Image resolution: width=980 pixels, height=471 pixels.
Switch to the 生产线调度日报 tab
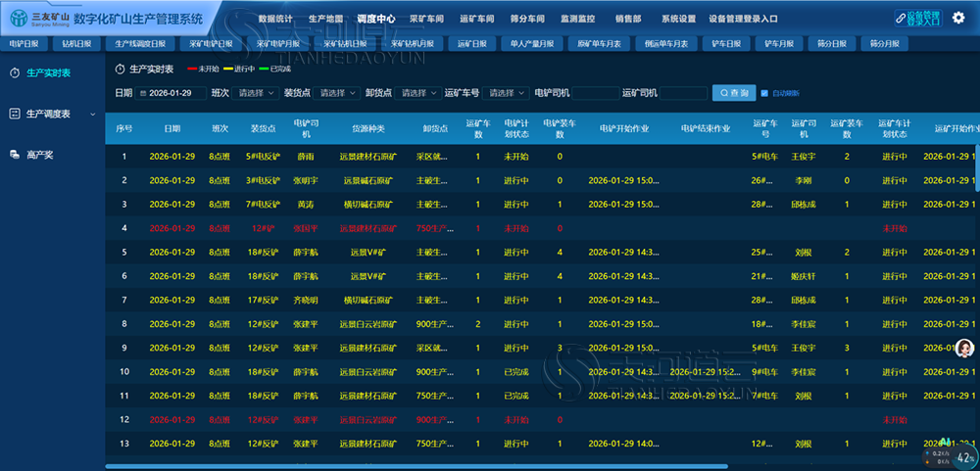click(140, 44)
